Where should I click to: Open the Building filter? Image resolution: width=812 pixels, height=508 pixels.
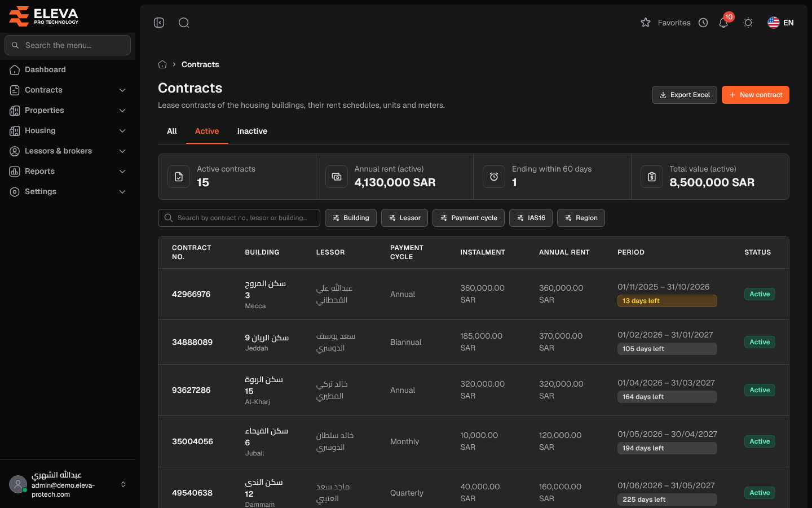coord(351,218)
